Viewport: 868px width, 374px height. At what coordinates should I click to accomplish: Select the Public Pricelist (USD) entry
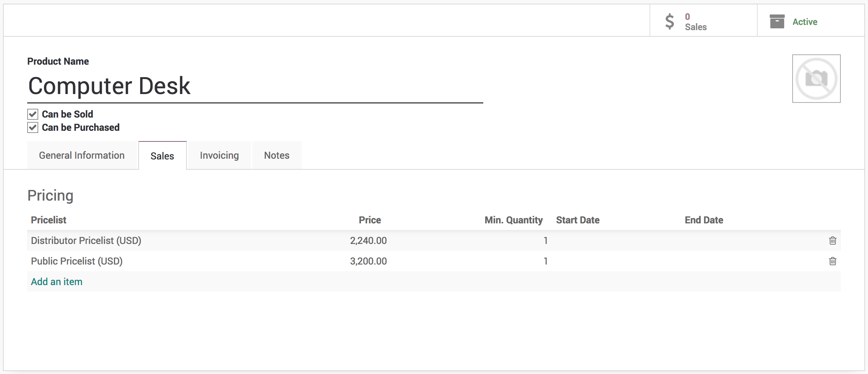tap(77, 261)
